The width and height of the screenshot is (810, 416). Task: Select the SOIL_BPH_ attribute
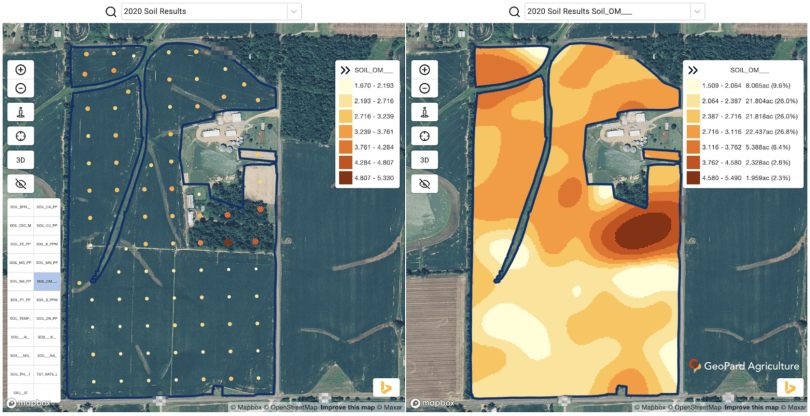click(21, 207)
